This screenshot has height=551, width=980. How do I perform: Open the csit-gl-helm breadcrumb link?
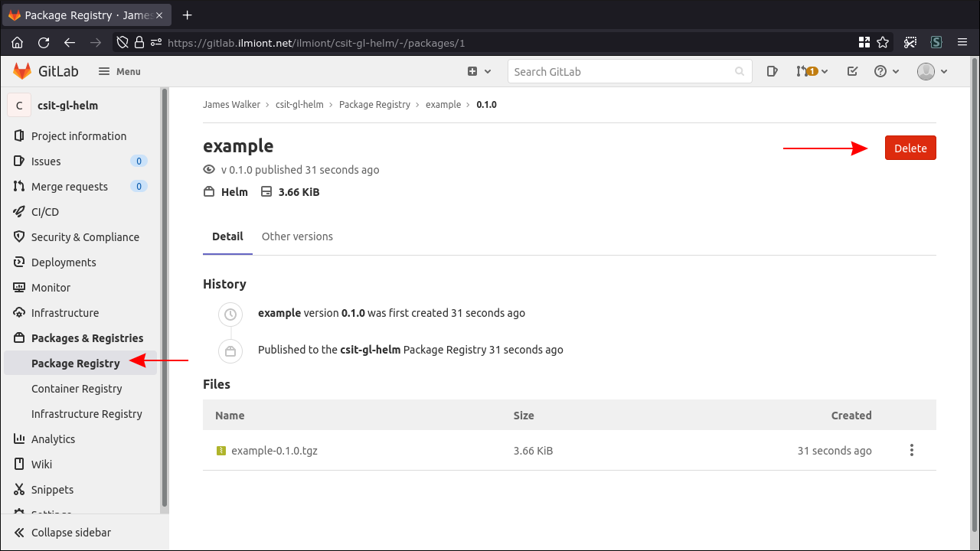coord(299,104)
